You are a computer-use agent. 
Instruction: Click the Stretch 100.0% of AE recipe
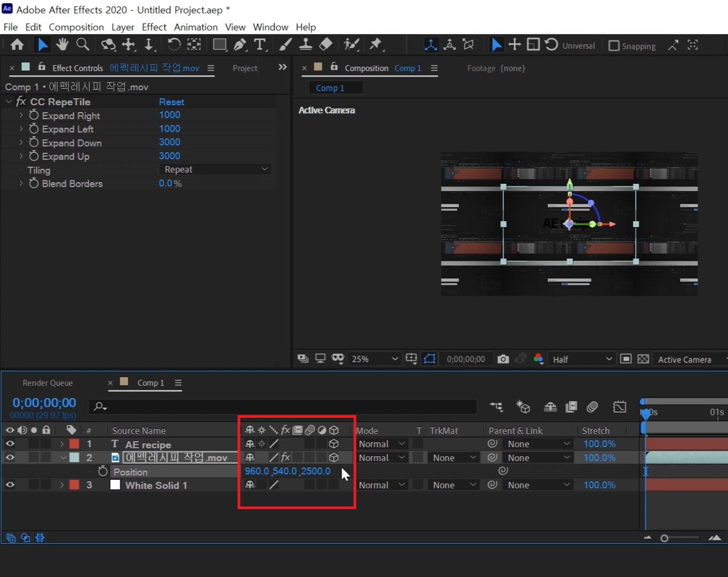pos(599,444)
